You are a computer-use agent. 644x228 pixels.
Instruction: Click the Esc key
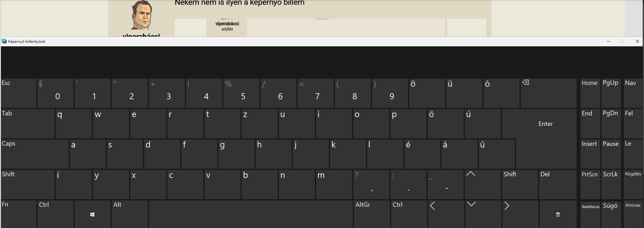tap(18, 93)
